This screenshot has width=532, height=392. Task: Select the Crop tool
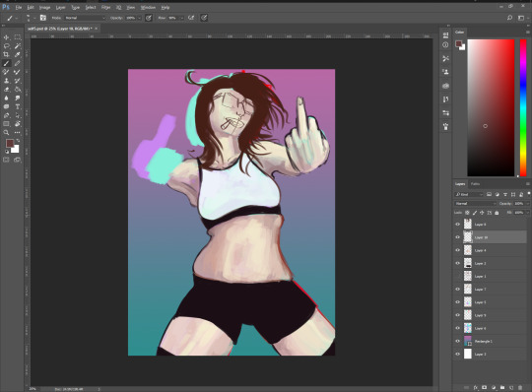(7, 54)
